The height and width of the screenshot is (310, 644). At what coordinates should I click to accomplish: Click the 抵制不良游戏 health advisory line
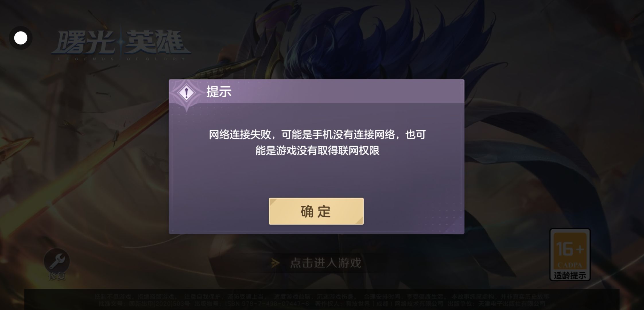pos(322,297)
